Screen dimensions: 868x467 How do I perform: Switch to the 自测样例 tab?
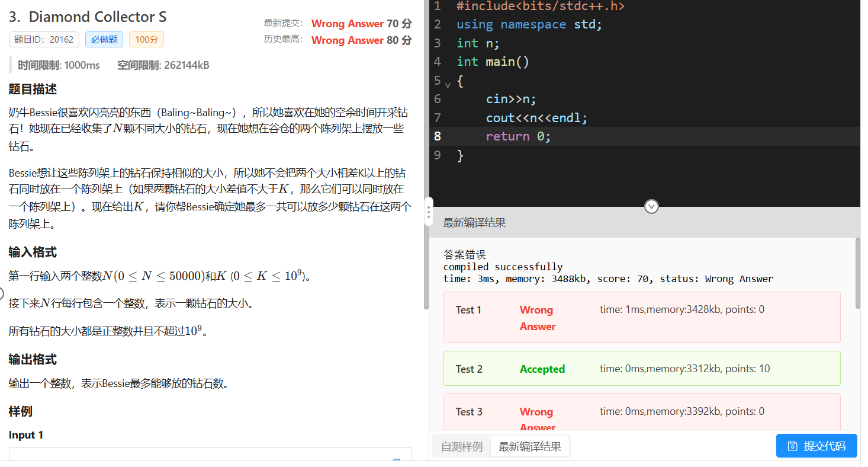point(461,447)
